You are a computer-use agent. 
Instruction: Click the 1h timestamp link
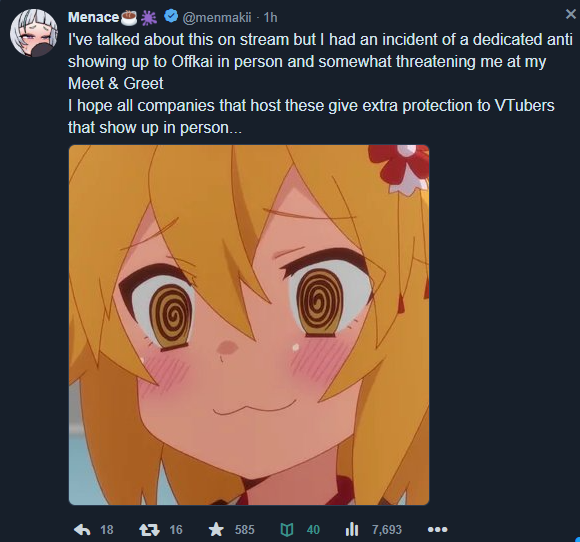(x=270, y=17)
